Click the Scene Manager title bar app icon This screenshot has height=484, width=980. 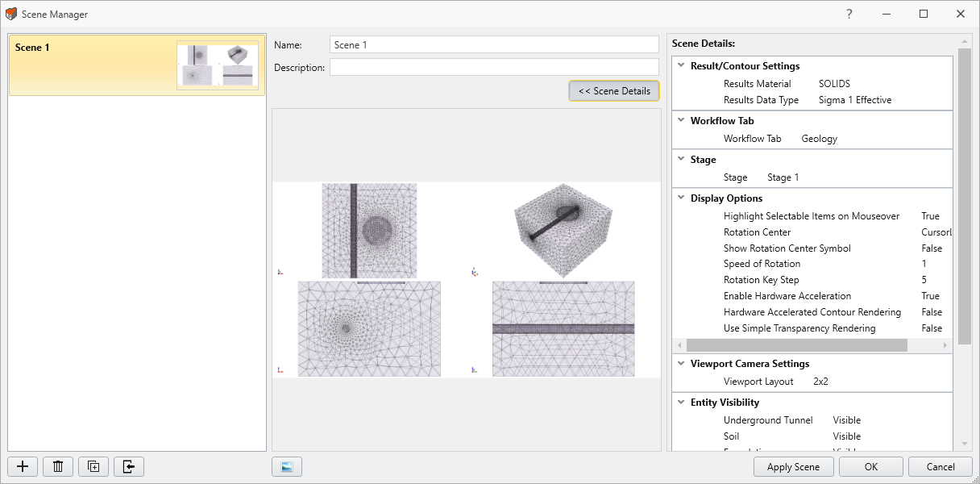click(11, 14)
